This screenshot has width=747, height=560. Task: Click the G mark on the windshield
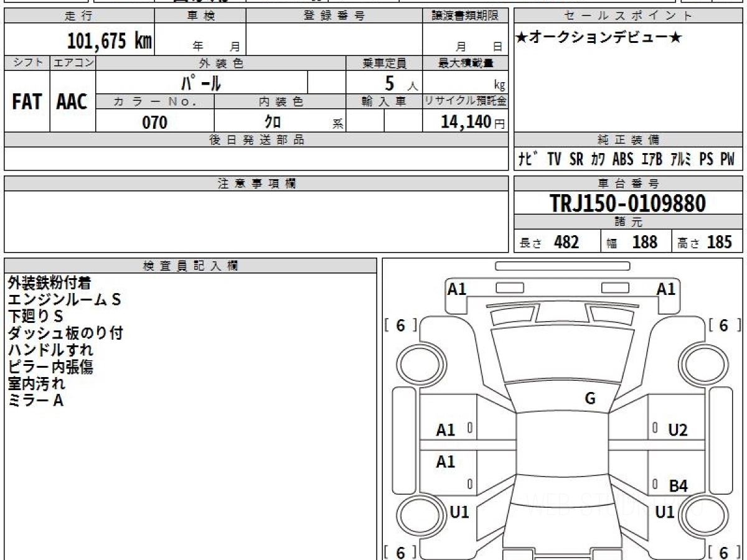pyautogui.click(x=590, y=399)
